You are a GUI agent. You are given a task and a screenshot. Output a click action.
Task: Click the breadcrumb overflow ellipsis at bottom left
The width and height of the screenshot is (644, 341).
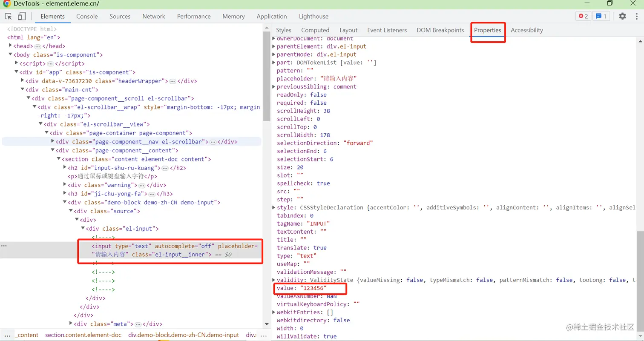(7, 335)
